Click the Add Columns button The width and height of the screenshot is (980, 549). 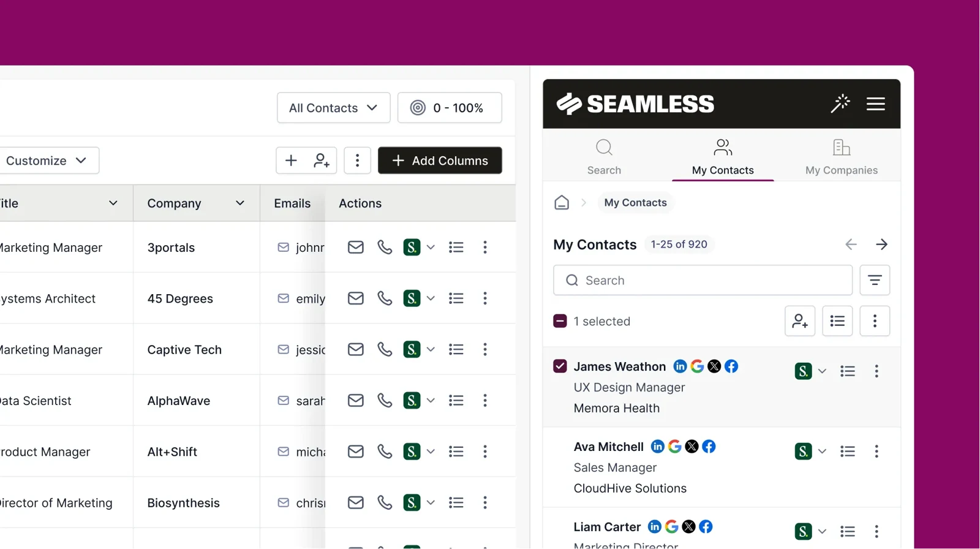click(440, 161)
